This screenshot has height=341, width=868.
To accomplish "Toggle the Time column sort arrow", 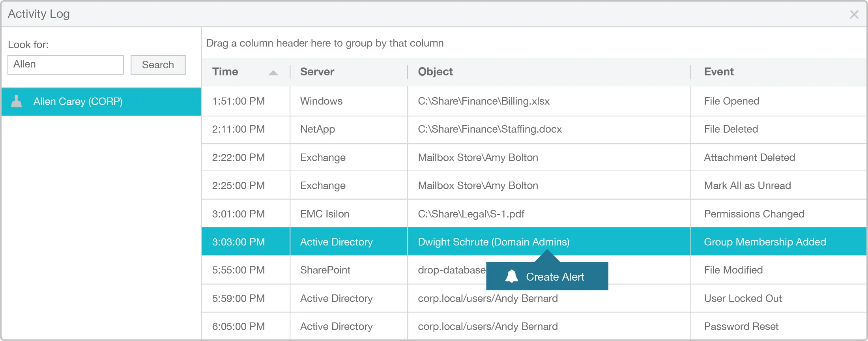I will [273, 72].
